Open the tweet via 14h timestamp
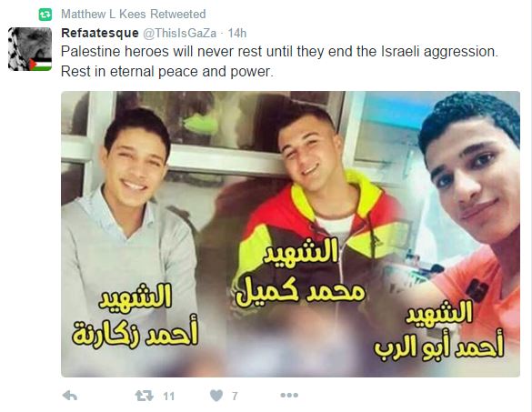 [x=236, y=34]
